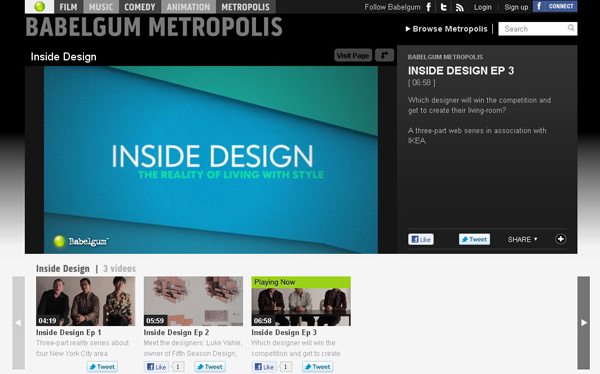Click the BABELGUM METROPOLIS label in info panel
Image resolution: width=600 pixels, height=374 pixels.
tap(445, 57)
